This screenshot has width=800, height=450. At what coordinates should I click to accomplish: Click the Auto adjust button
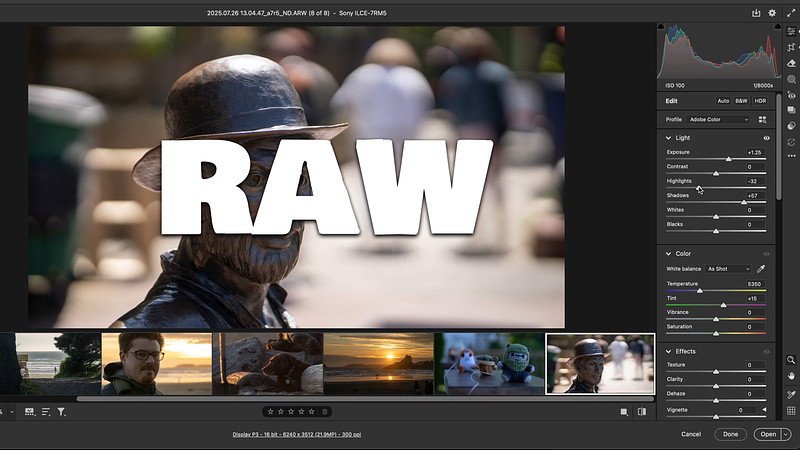(723, 101)
